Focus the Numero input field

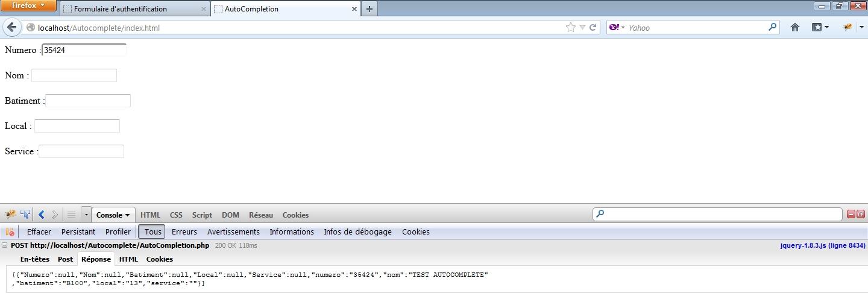click(x=84, y=50)
